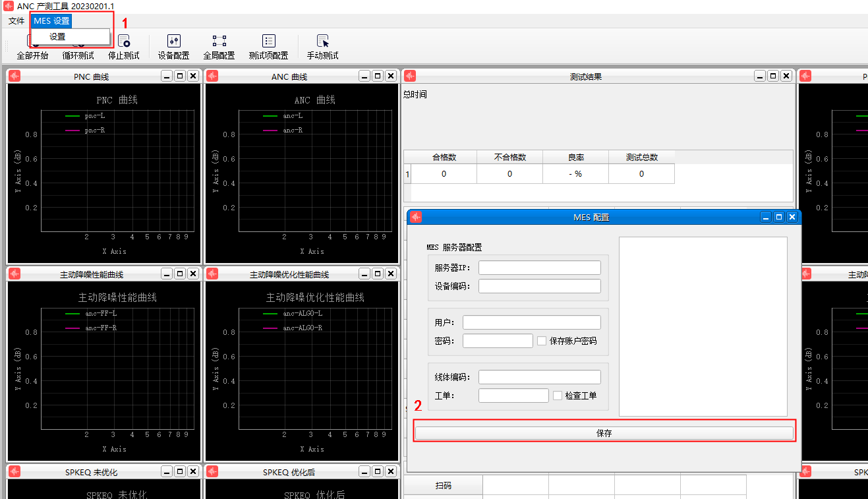The image size is (868, 499).
Task: Click the 良率 column header
Action: [x=576, y=158]
